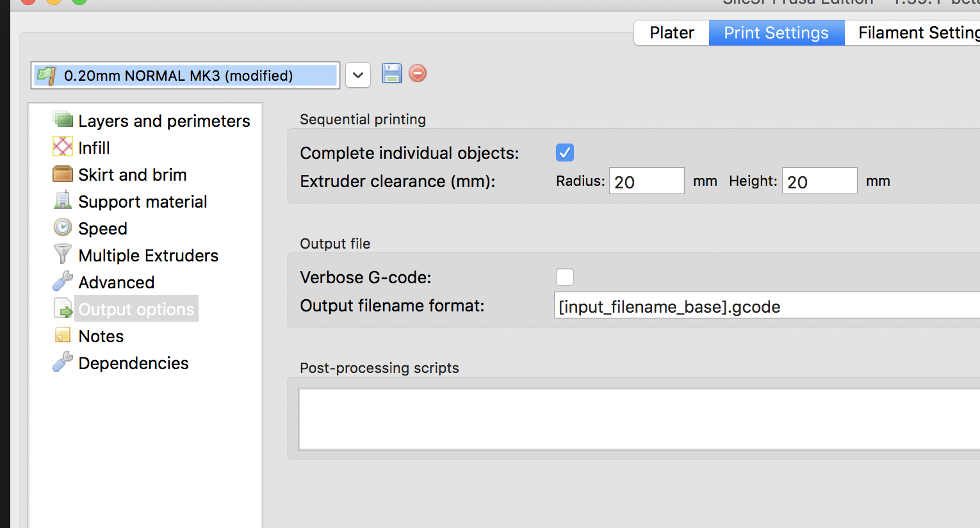Click the extruder clearance Height field
Screen dimensions: 980x528
(819, 181)
